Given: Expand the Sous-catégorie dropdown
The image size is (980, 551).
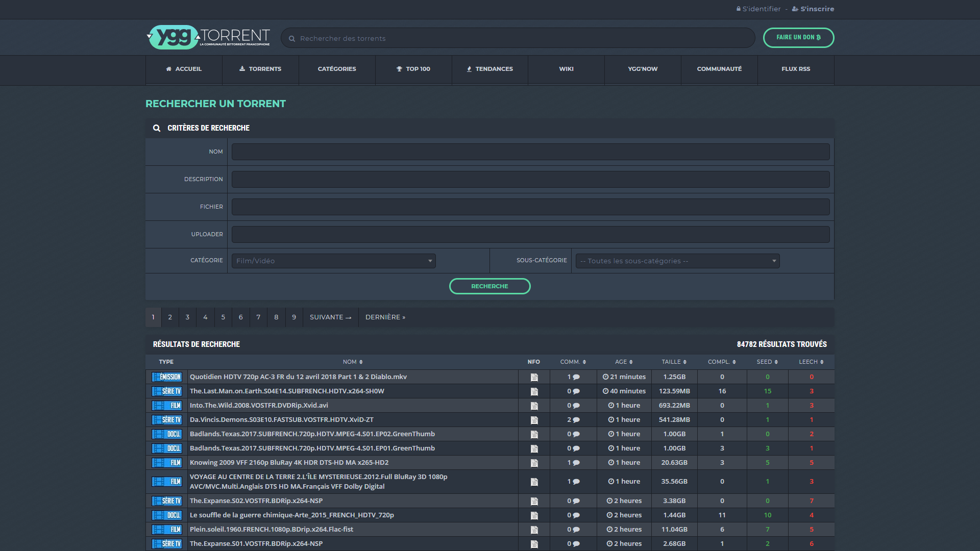Looking at the screenshot, I should pos(677,261).
